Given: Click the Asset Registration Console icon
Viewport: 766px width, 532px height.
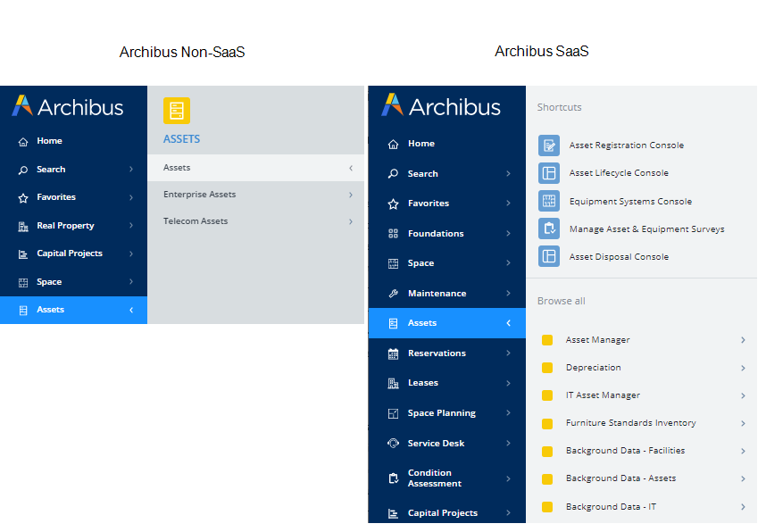Looking at the screenshot, I should point(549,145).
